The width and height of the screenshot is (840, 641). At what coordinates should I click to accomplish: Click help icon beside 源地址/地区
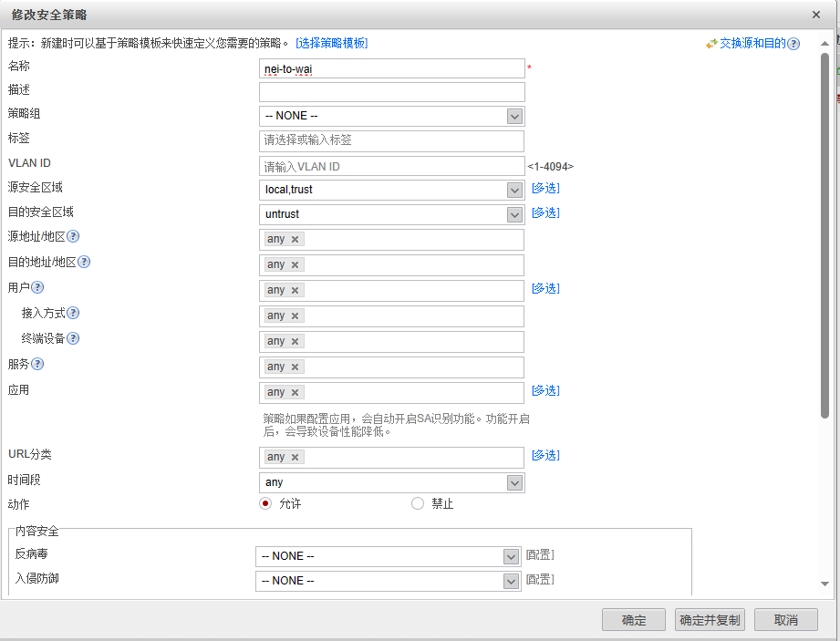[73, 236]
